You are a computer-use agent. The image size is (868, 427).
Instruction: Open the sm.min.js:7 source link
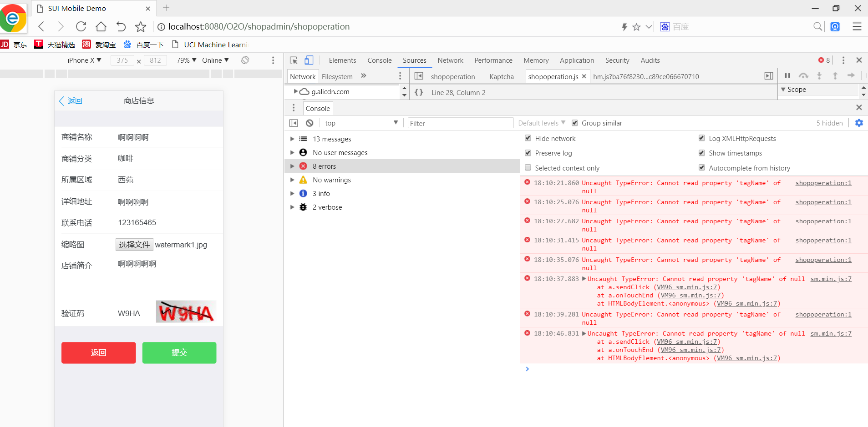click(x=831, y=279)
